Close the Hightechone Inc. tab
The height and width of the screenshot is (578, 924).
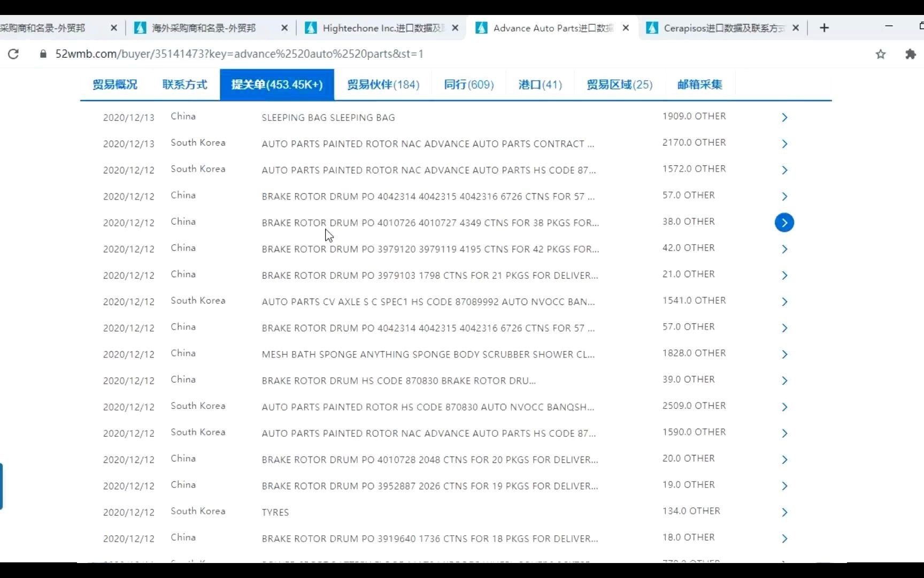tap(455, 28)
